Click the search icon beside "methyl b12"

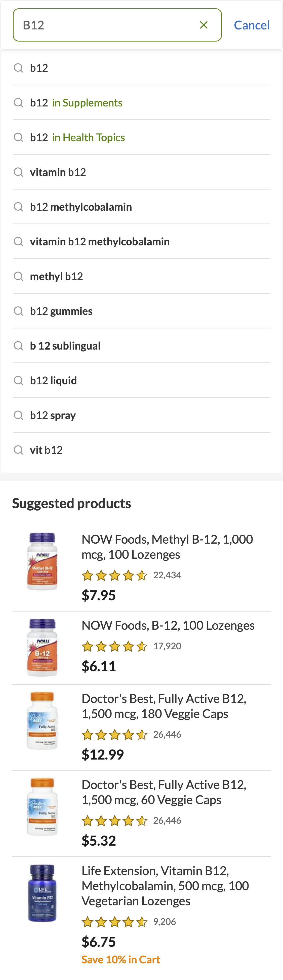coord(18,276)
